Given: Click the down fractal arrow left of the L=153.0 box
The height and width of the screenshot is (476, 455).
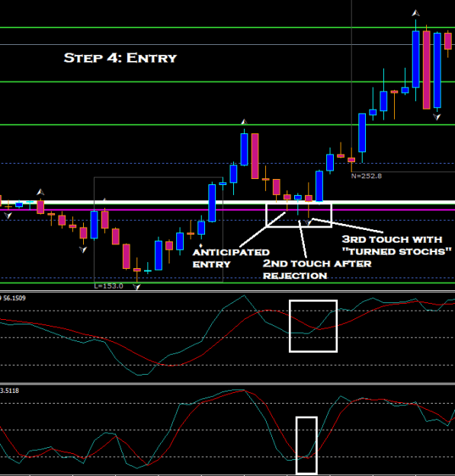Looking at the screenshot, I should [83, 250].
